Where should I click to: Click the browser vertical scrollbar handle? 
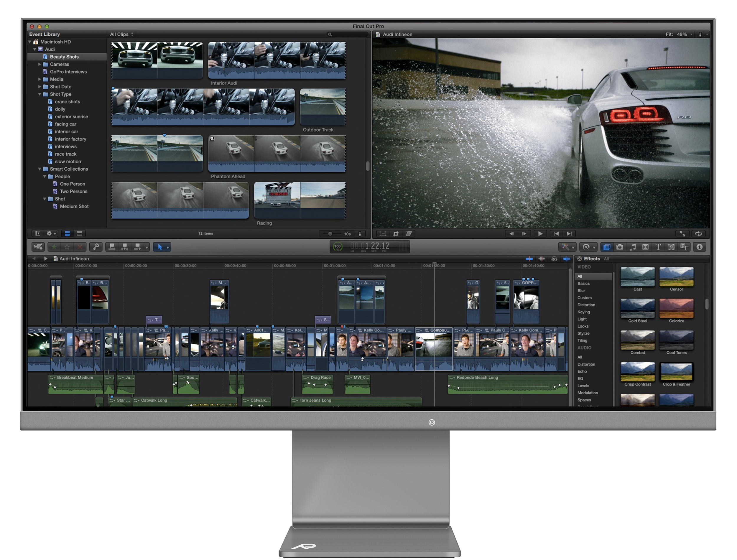coord(368,166)
